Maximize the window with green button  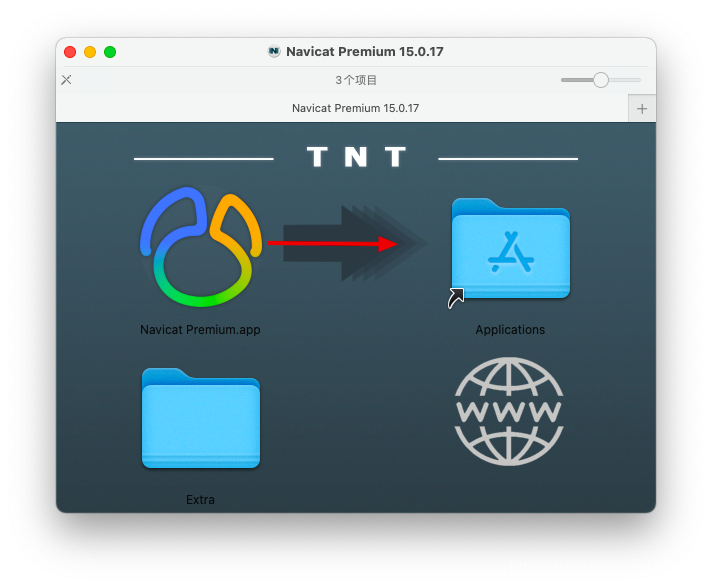pyautogui.click(x=110, y=52)
